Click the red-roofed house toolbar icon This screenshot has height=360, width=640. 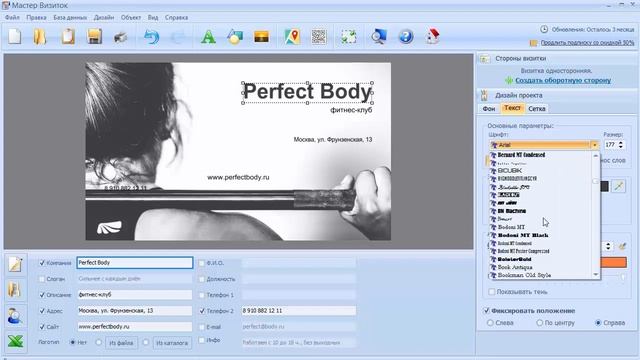coord(433,36)
